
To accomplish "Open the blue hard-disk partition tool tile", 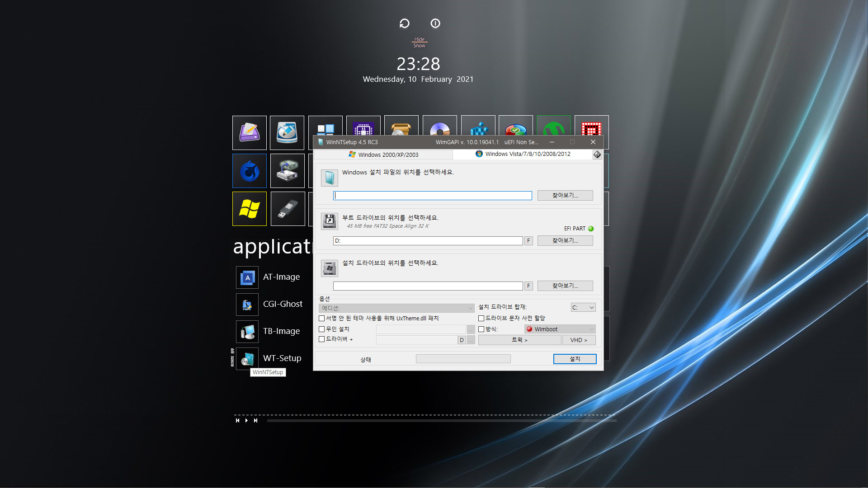I will 287,132.
